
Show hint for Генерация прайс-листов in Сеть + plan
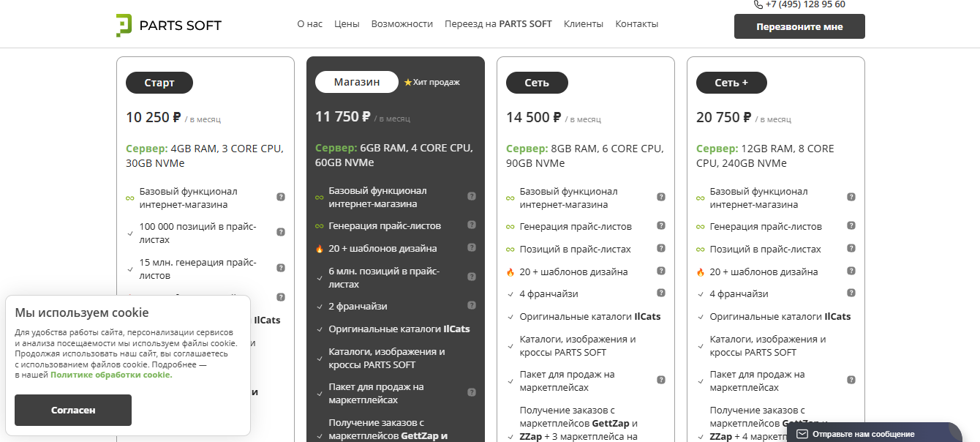851,225
